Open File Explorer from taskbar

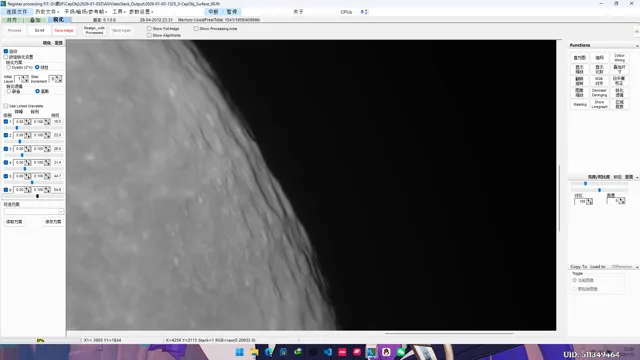[x=254, y=352]
